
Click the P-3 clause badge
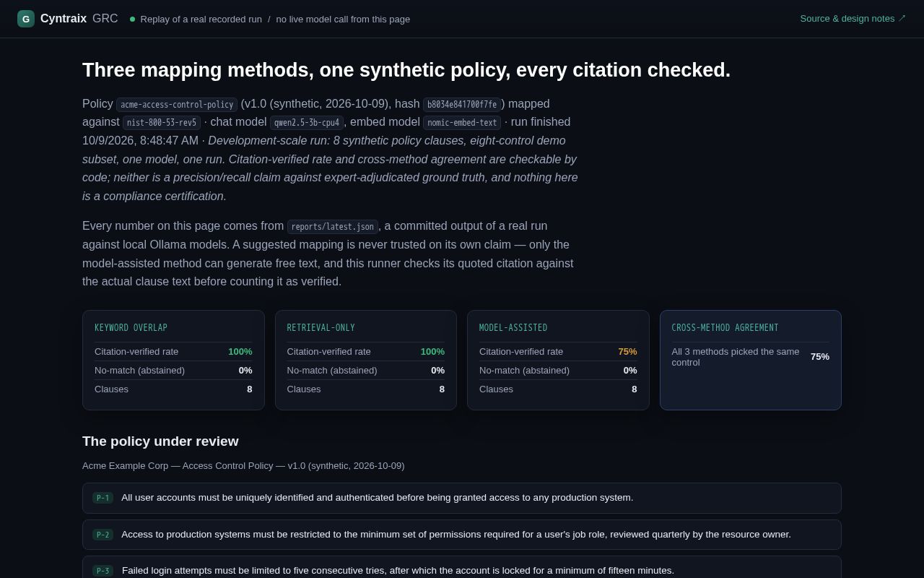pos(103,571)
